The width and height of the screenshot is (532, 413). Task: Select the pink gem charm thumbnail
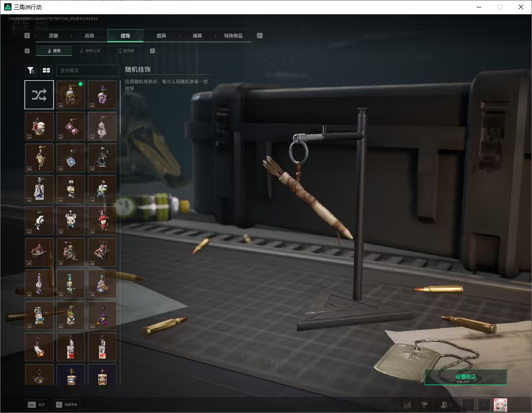coord(71,126)
